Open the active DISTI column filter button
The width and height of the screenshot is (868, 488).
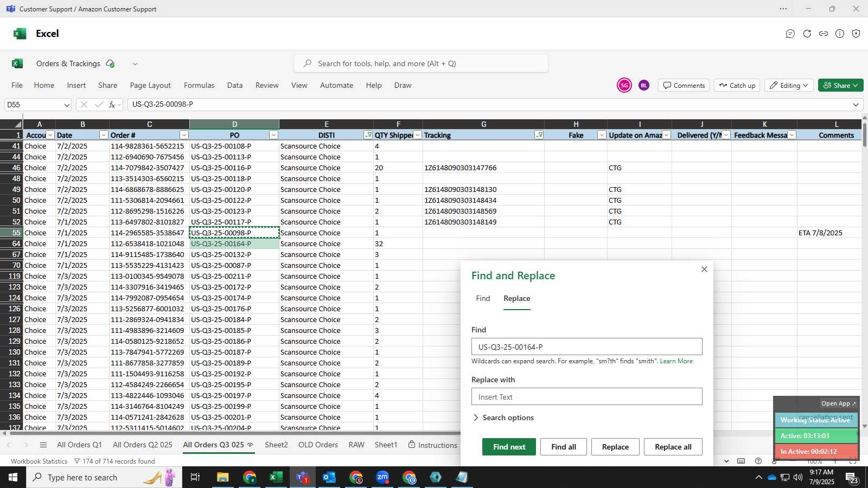[x=368, y=135]
